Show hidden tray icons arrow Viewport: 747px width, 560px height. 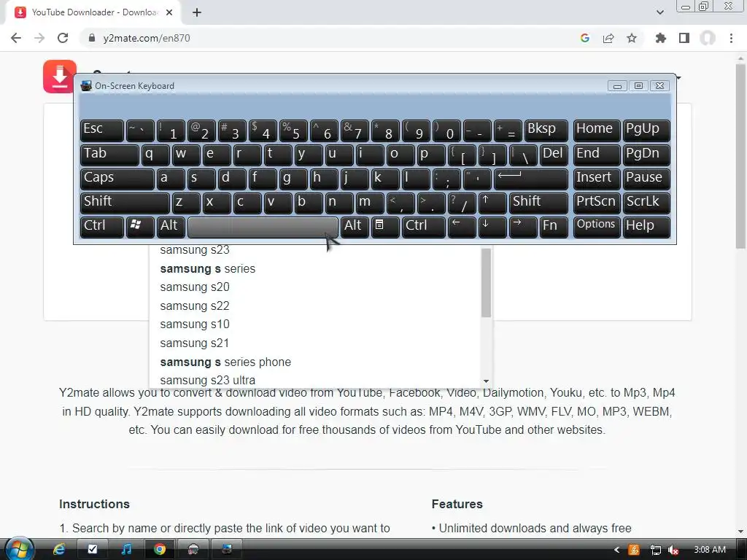[x=617, y=550]
